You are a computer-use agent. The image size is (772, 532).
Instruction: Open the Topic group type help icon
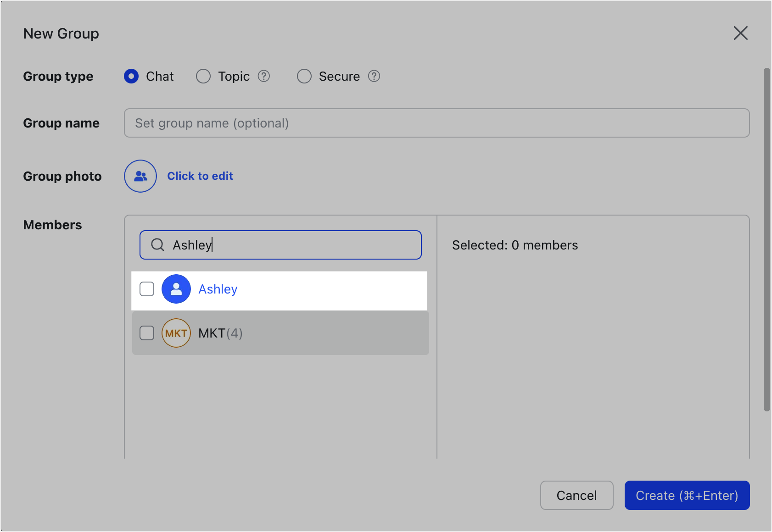[264, 76]
